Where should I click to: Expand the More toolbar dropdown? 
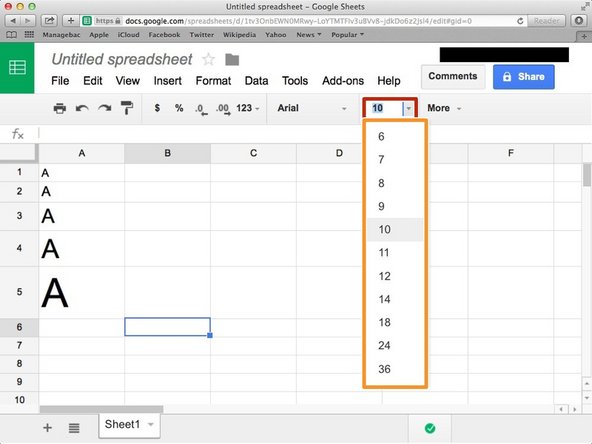pyautogui.click(x=444, y=108)
